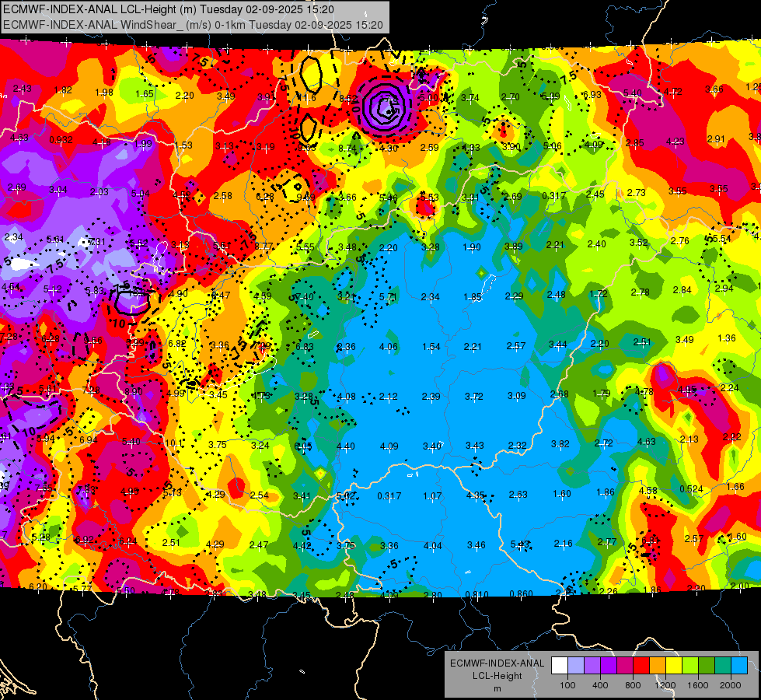Click the map value '1.65'

click(x=144, y=94)
